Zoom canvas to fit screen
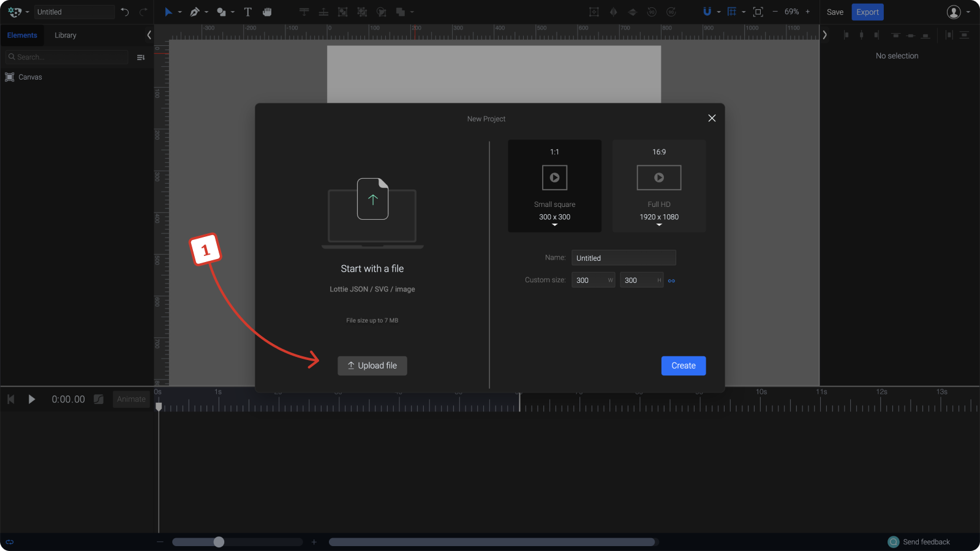Viewport: 980px width, 551px height. 758,12
